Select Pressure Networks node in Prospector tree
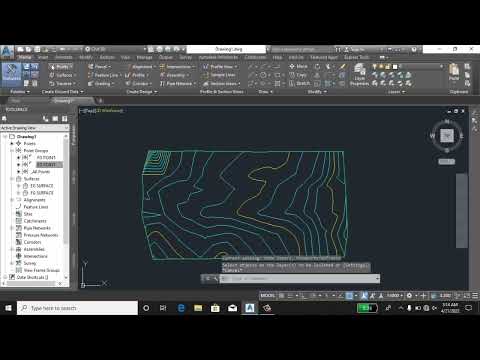The image size is (480, 360). pos(41,235)
